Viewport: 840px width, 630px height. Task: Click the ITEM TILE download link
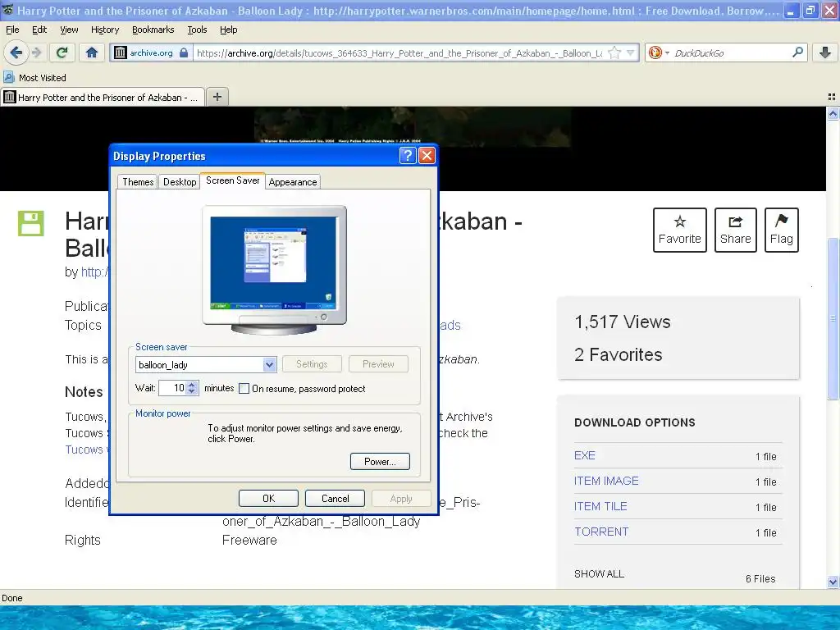coord(600,506)
